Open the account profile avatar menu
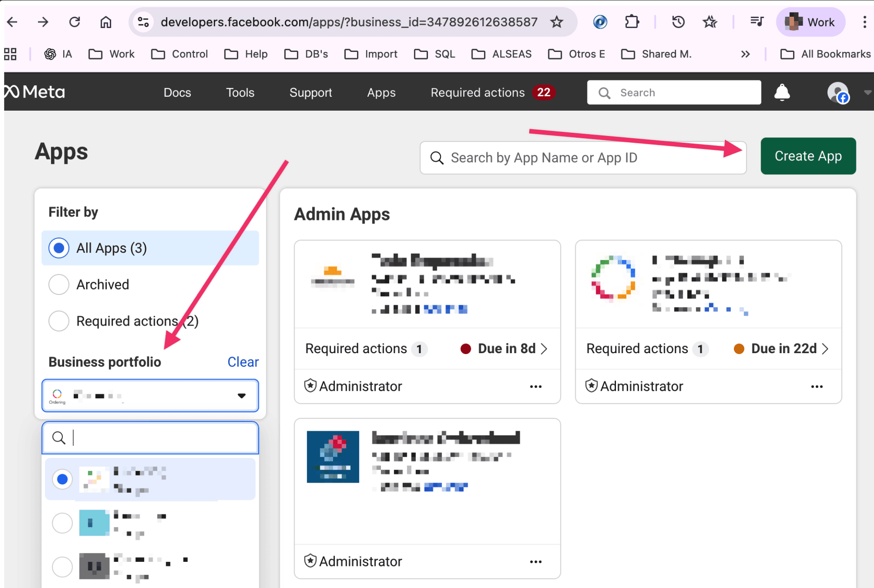This screenshot has height=588, width=874. click(x=838, y=92)
